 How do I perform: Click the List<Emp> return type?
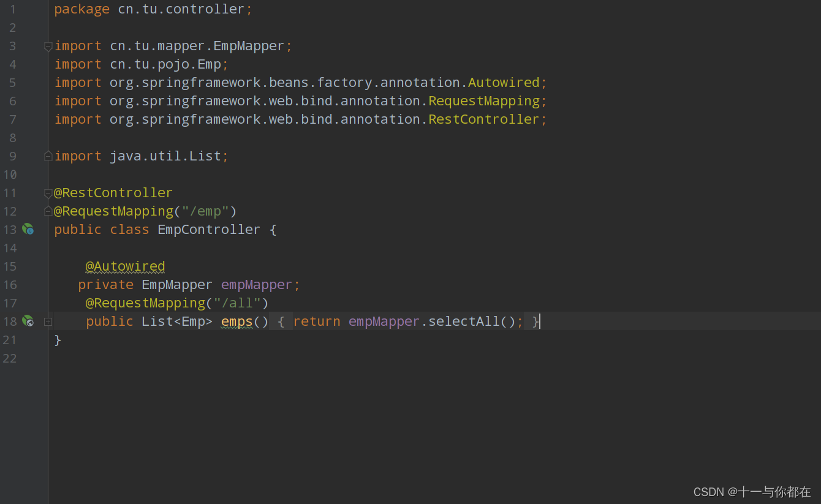(x=177, y=322)
